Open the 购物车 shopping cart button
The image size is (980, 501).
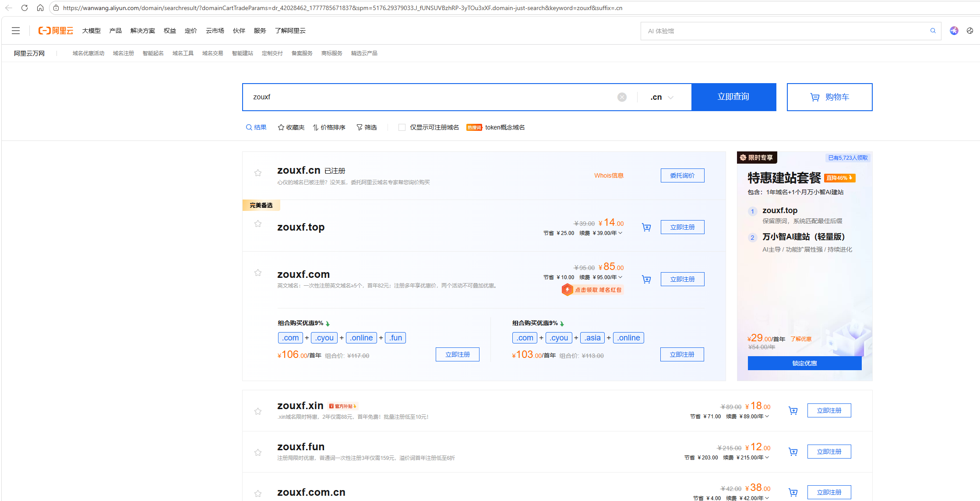[830, 97]
